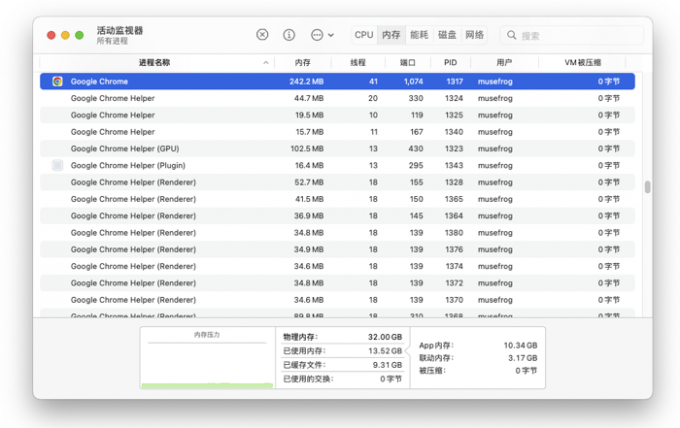Select Renderer process with PID 1328
Screen dimensions: 680x428
coord(337,182)
